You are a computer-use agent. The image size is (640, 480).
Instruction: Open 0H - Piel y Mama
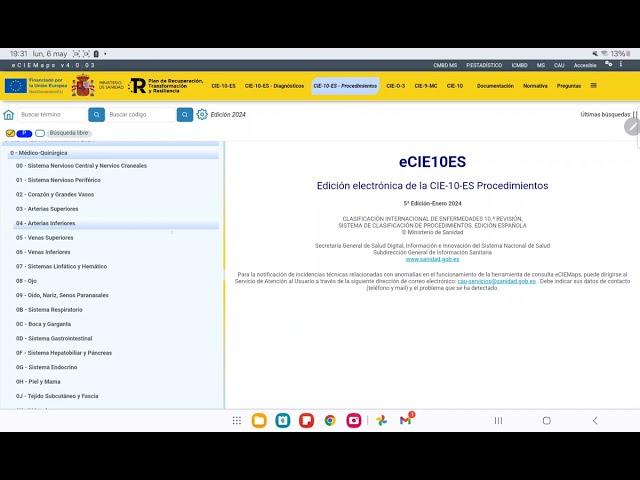coord(38,382)
